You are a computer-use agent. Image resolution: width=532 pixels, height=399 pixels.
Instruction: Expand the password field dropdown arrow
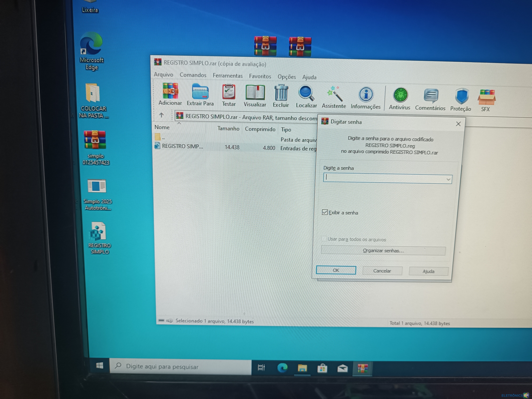(448, 179)
